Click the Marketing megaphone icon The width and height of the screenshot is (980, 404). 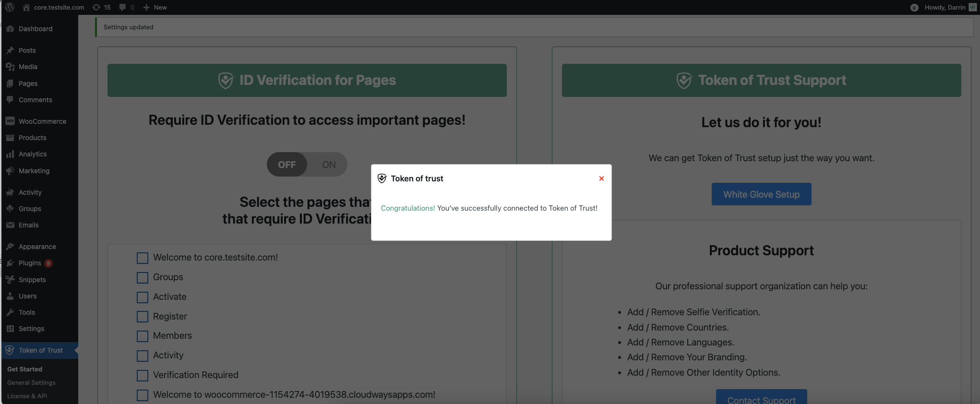10,171
